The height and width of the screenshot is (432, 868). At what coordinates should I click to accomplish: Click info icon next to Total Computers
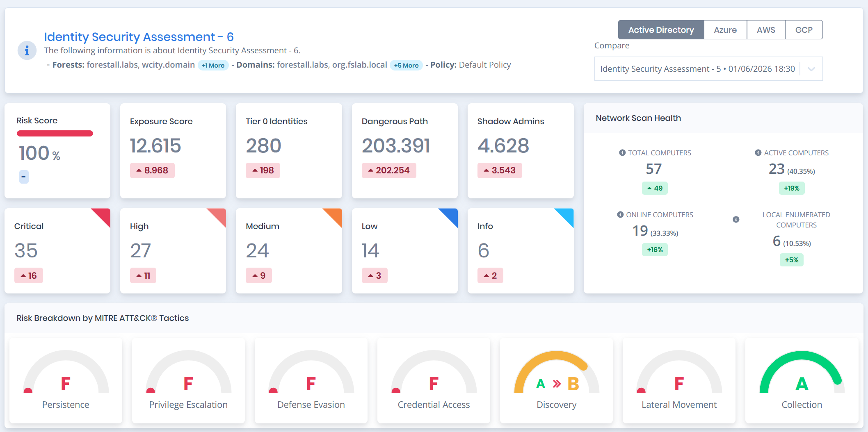point(622,153)
